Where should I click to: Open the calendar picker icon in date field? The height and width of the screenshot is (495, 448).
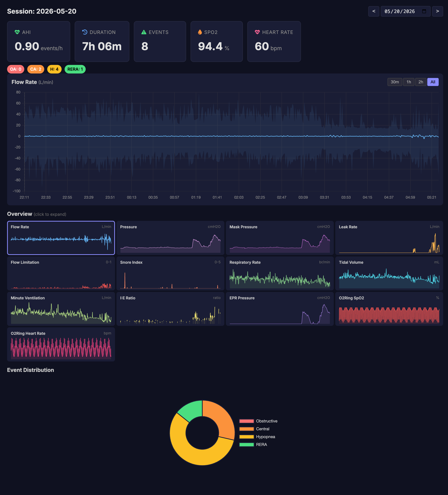[x=424, y=11]
